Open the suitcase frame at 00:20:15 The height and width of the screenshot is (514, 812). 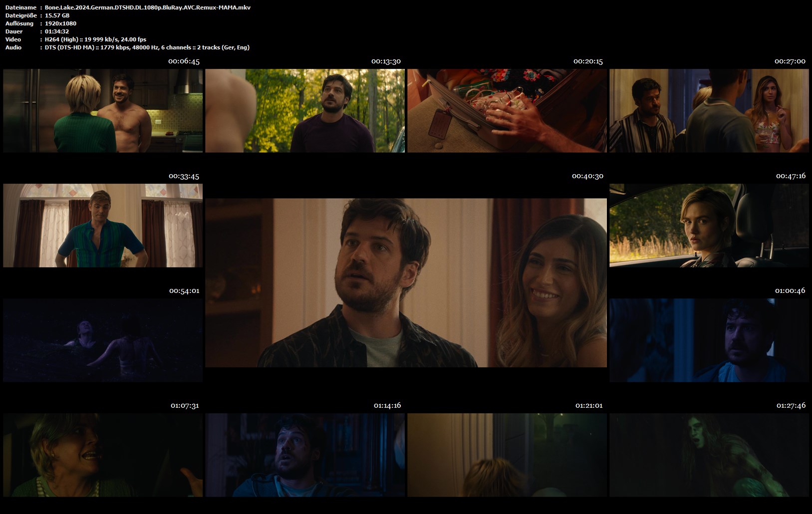[x=507, y=111]
